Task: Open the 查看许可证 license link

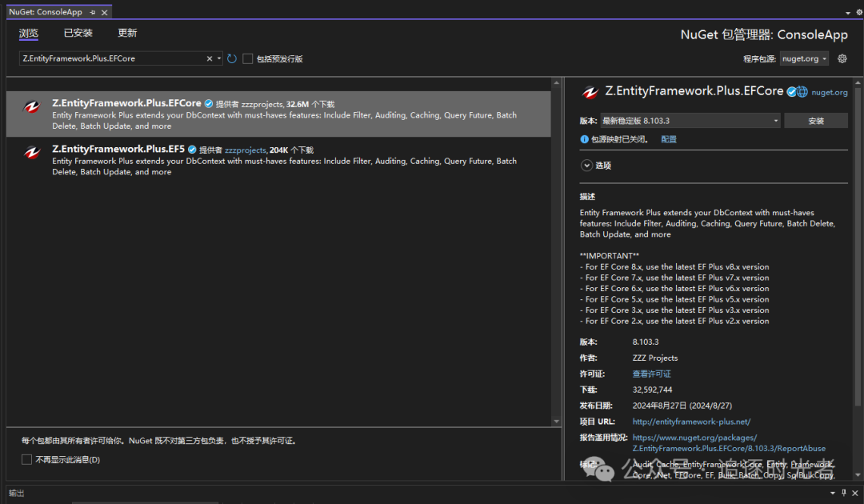Action: pyautogui.click(x=652, y=374)
